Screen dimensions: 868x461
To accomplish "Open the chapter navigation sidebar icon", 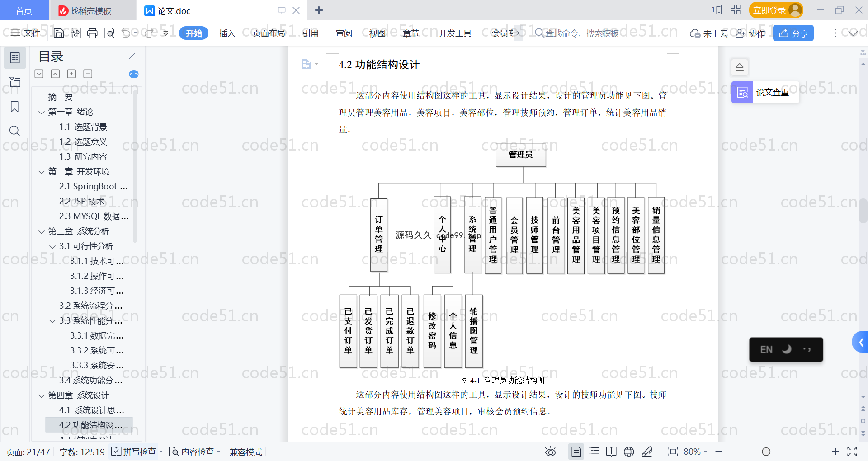I will (15, 82).
